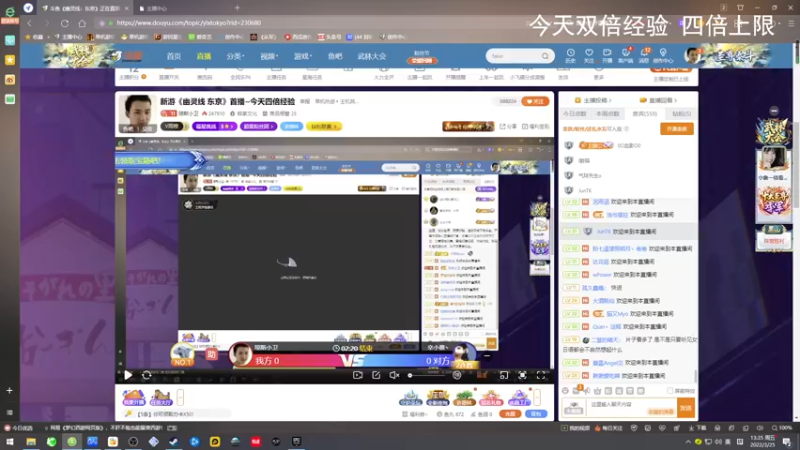Open File Explorer from taskbar
Viewport: 800px width, 450px height.
click(x=31, y=442)
